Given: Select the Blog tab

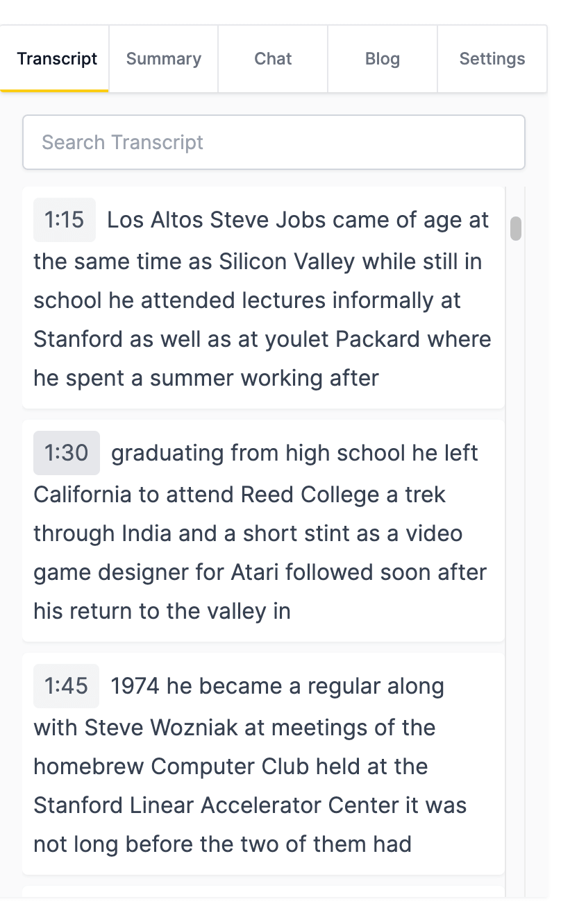Looking at the screenshot, I should click(x=383, y=59).
